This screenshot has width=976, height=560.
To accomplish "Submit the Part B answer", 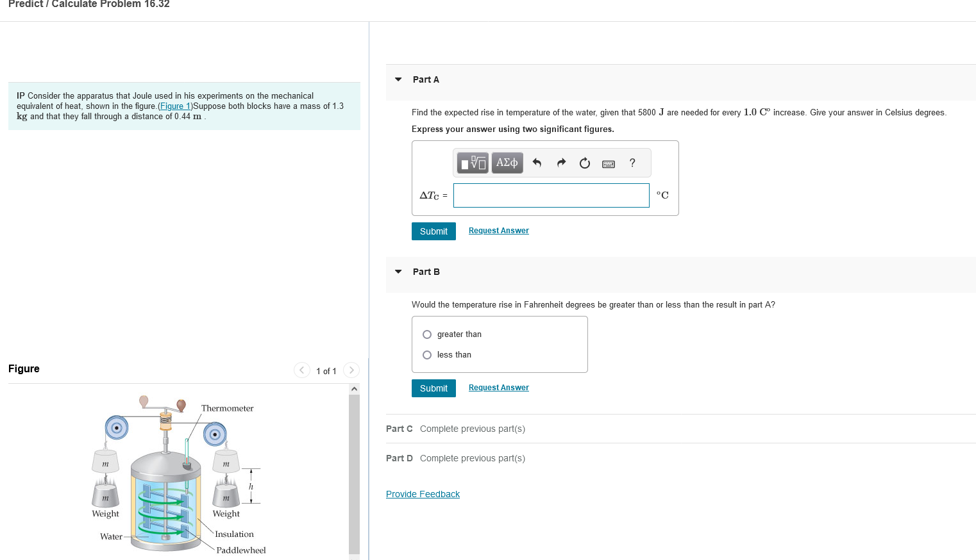I will click(x=433, y=388).
